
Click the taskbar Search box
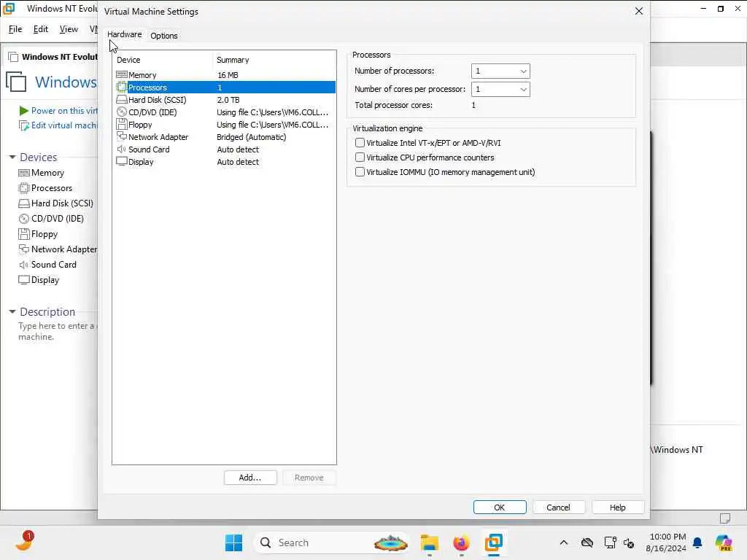333,542
